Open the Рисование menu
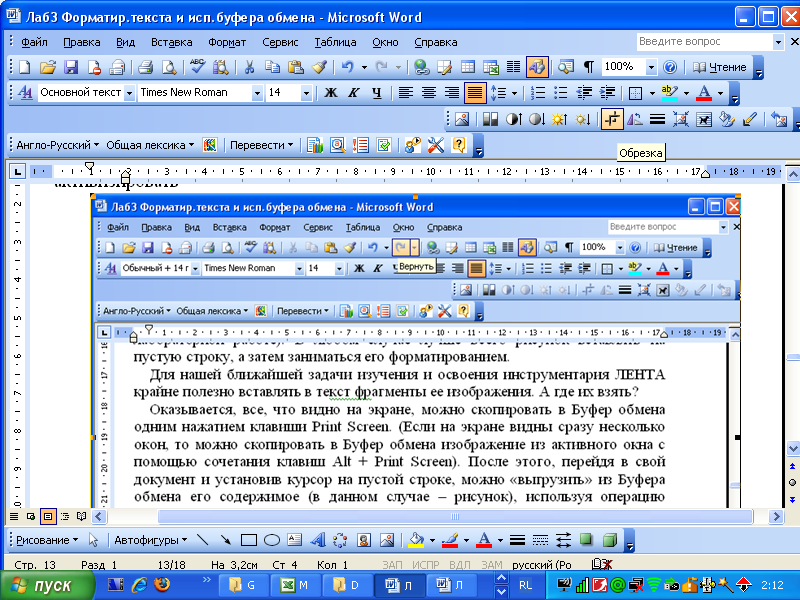The height and width of the screenshot is (600, 800). pos(47,540)
